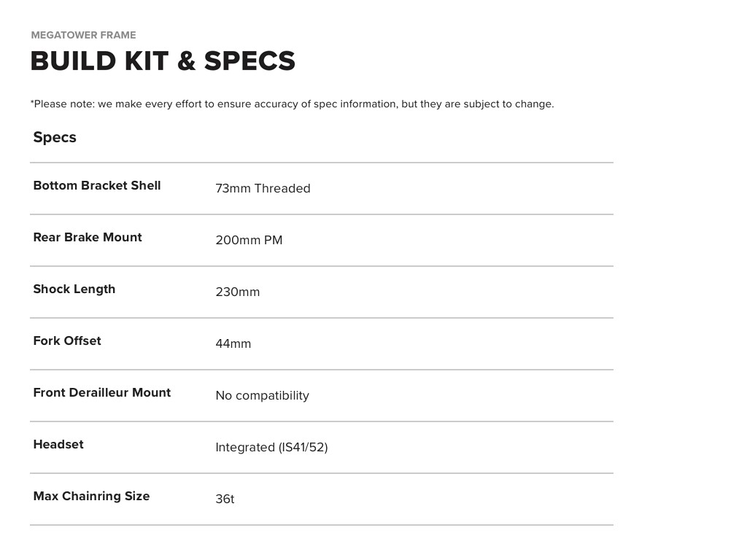The width and height of the screenshot is (747, 560).
Task: Click the MEGATOWER FRAME label
Action: [x=83, y=35]
